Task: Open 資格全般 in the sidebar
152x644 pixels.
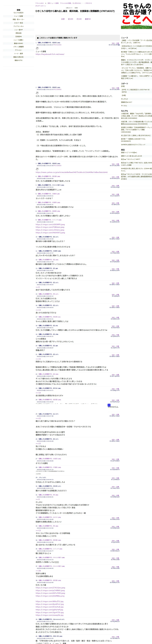Action: point(18,33)
